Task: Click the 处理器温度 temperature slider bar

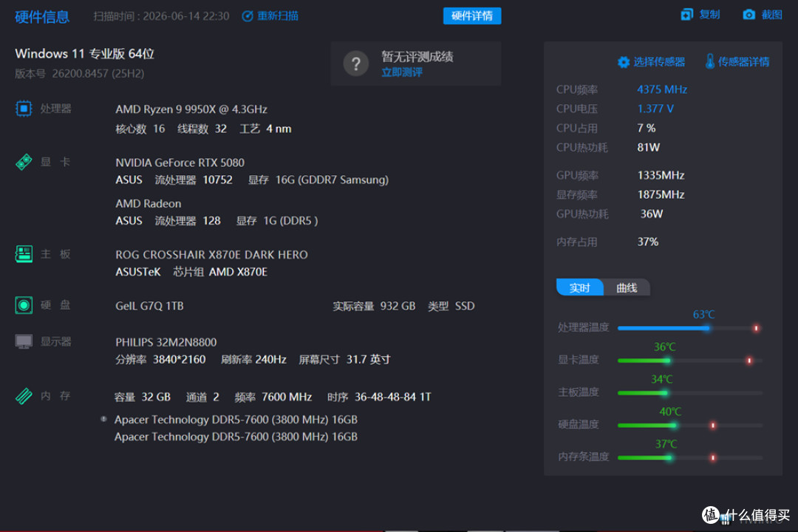Action: tap(689, 328)
